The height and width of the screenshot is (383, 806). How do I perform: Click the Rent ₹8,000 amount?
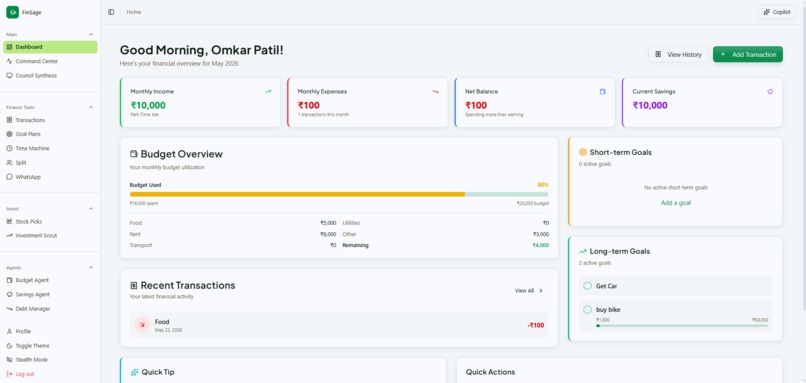point(328,234)
